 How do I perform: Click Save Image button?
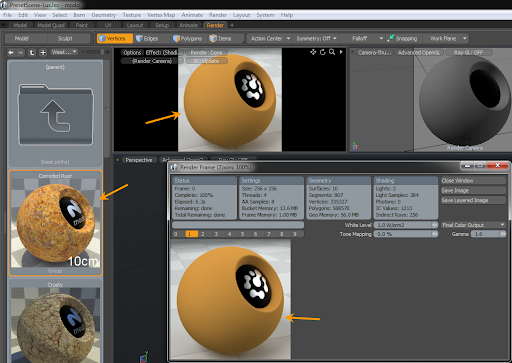pos(474,190)
